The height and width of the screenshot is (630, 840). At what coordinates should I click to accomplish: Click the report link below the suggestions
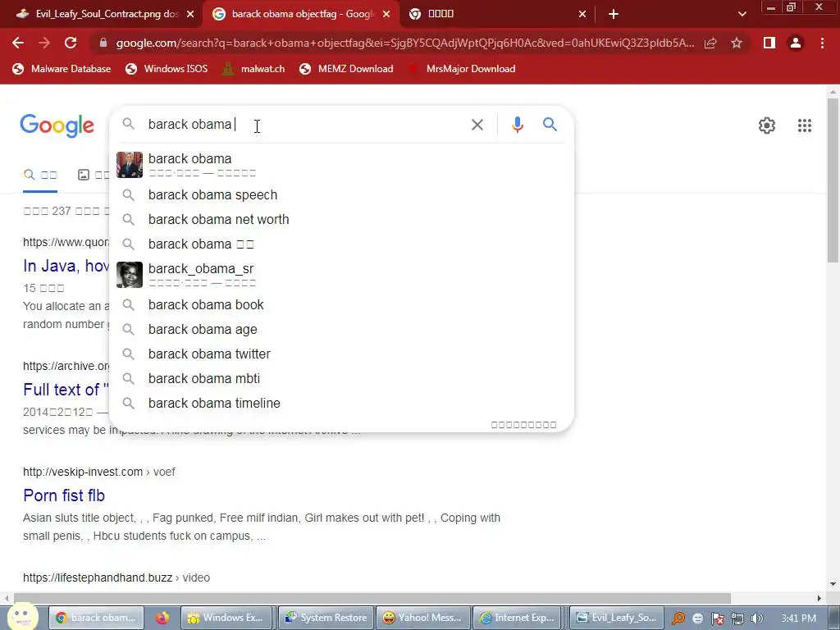(x=523, y=425)
